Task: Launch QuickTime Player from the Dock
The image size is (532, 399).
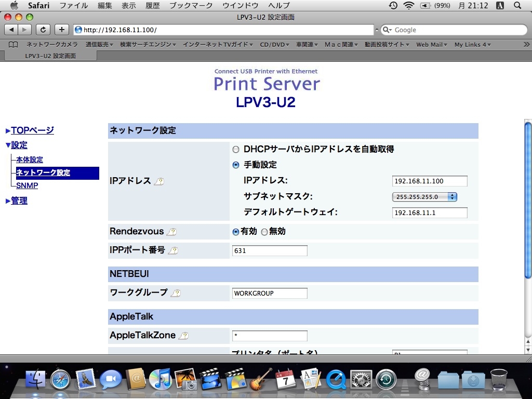Action: pos(336,379)
